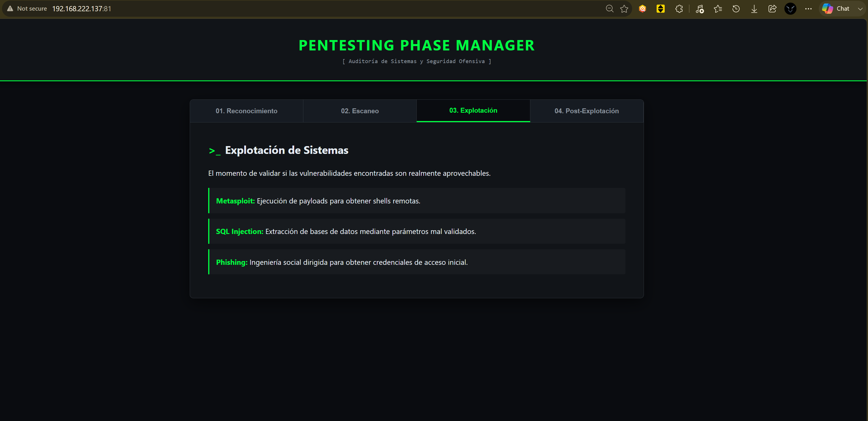Open the Downloads arrow icon
The width and height of the screenshot is (868, 421).
pos(754,9)
